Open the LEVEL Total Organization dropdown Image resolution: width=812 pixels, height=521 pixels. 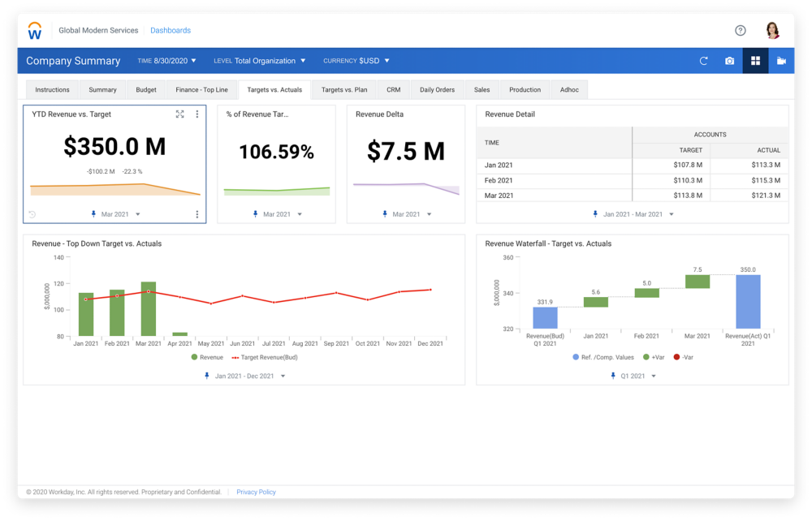click(261, 60)
